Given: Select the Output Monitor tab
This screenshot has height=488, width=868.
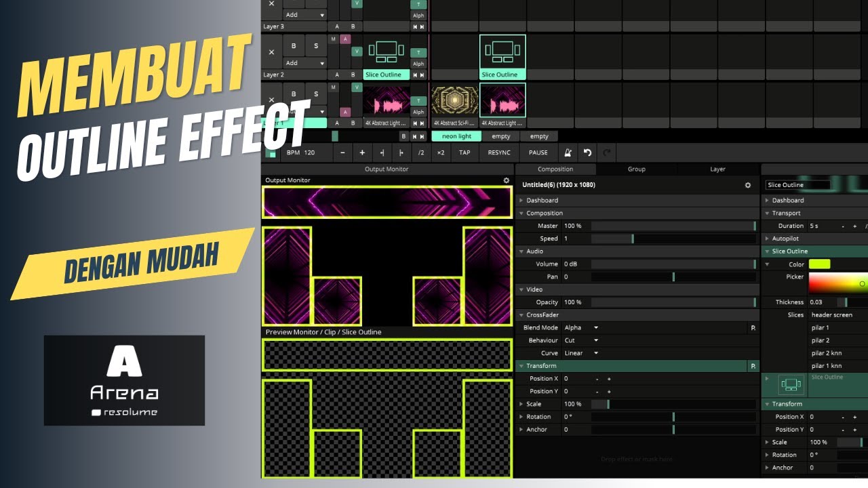Looking at the screenshot, I should pos(387,169).
